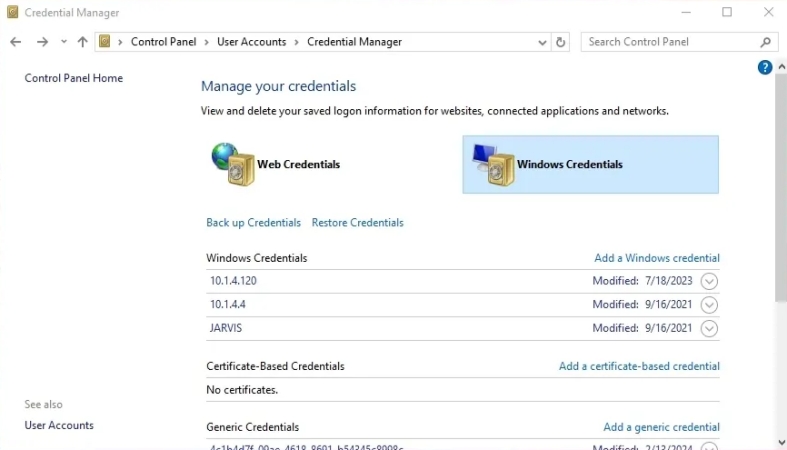787x450 pixels.
Task: Go back with the Back arrow
Action: [x=16, y=42]
